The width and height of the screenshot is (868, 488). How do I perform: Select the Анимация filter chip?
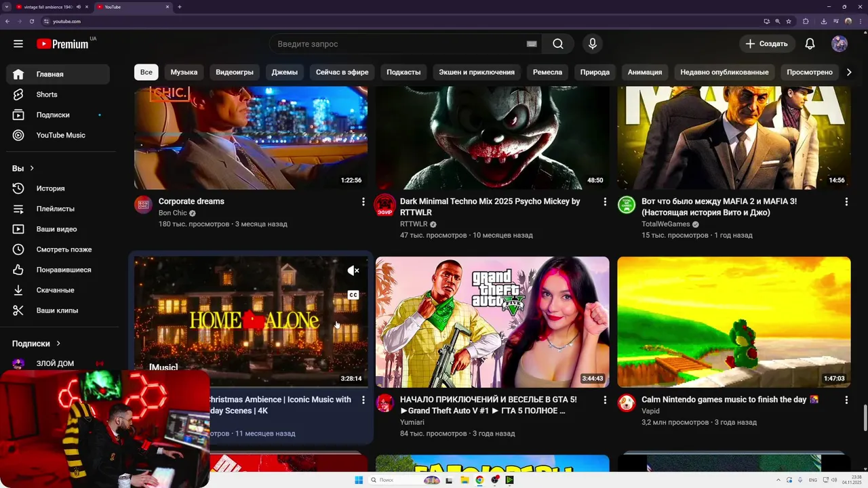645,72
